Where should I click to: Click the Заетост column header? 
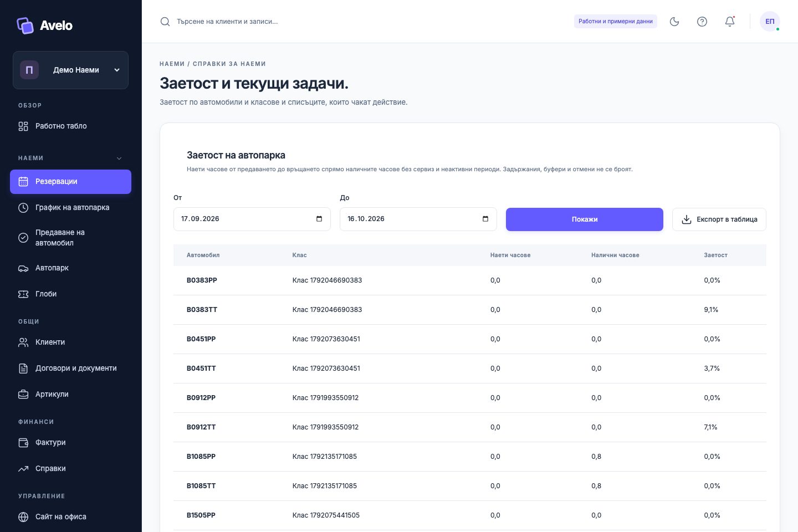coord(715,255)
